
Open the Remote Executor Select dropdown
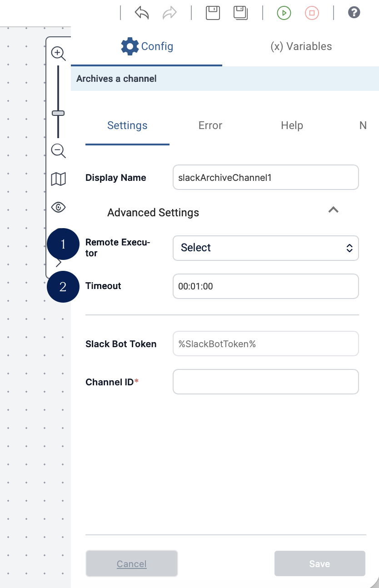265,248
